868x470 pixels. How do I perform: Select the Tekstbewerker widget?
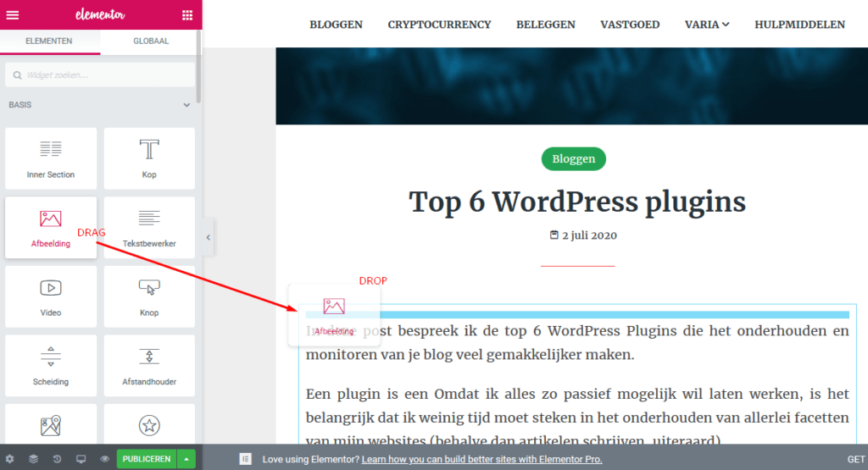(x=149, y=228)
